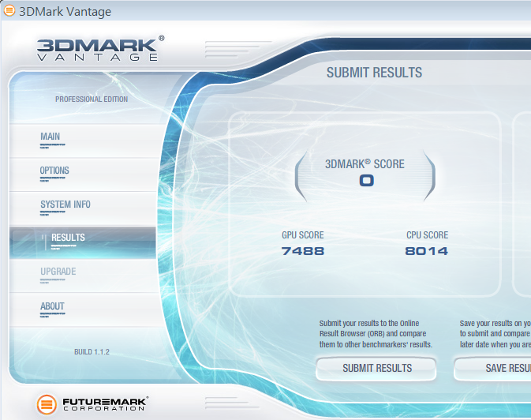Click the GPU score value 7488
Screen dimensions: 531x420
[303, 251]
